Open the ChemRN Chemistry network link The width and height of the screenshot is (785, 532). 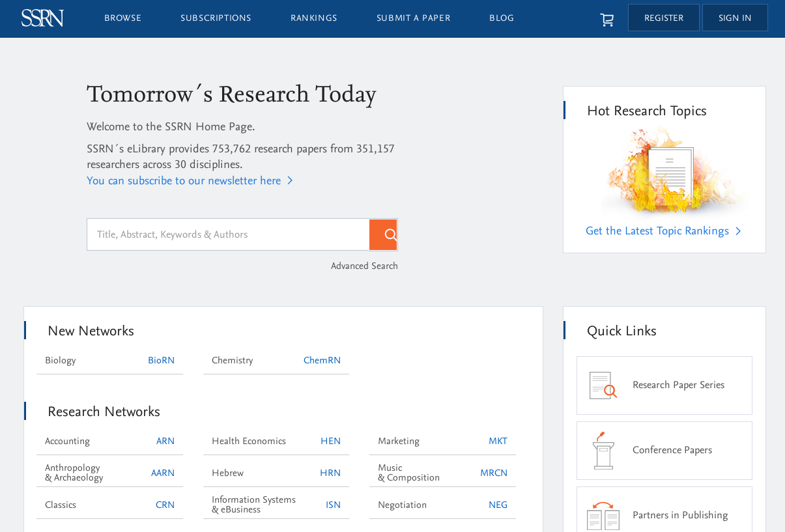[322, 361]
